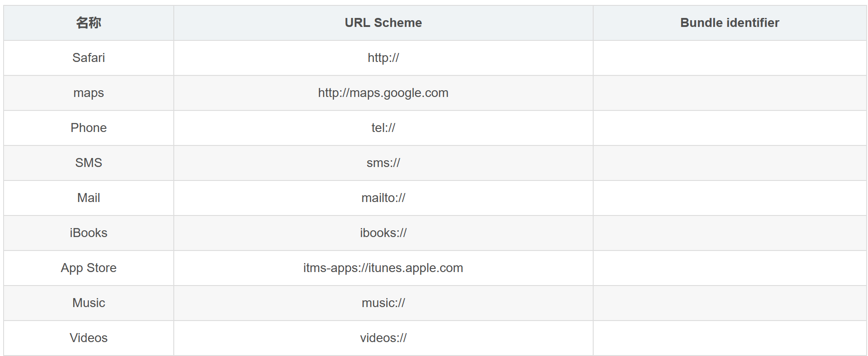Screen dimensions: 868x356
Task: Click the itms-apps://itunes.apple.com text
Action: [x=383, y=268]
